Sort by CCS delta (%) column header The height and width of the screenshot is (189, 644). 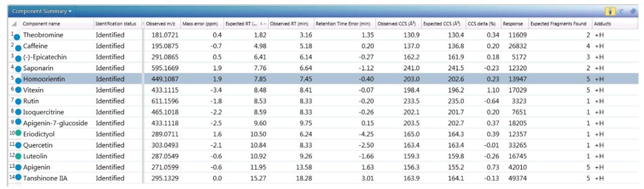coord(482,24)
